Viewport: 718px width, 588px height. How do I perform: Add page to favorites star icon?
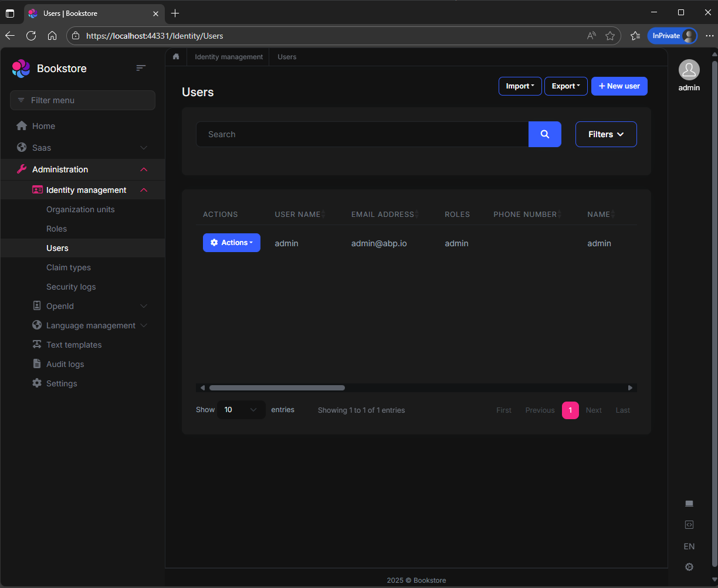click(610, 36)
